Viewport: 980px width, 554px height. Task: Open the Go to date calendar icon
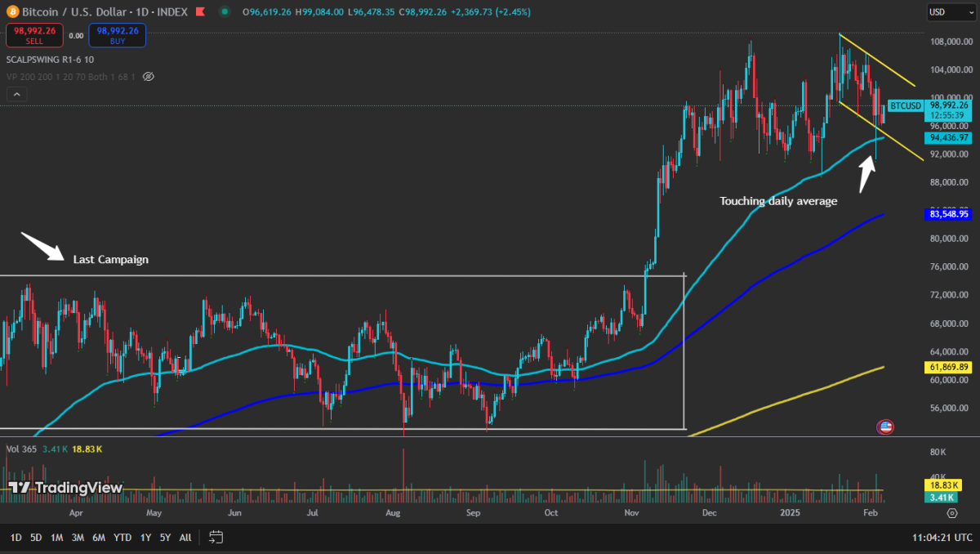coord(216,537)
